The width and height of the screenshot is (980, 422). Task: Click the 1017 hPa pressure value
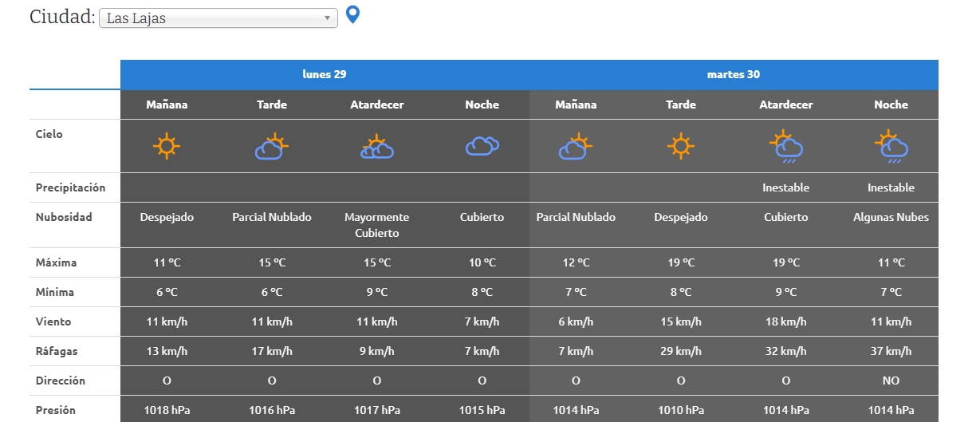click(376, 410)
